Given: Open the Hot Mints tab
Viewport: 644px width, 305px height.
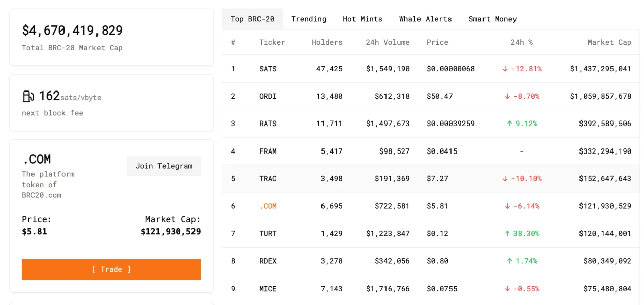Looking at the screenshot, I should coord(362,19).
